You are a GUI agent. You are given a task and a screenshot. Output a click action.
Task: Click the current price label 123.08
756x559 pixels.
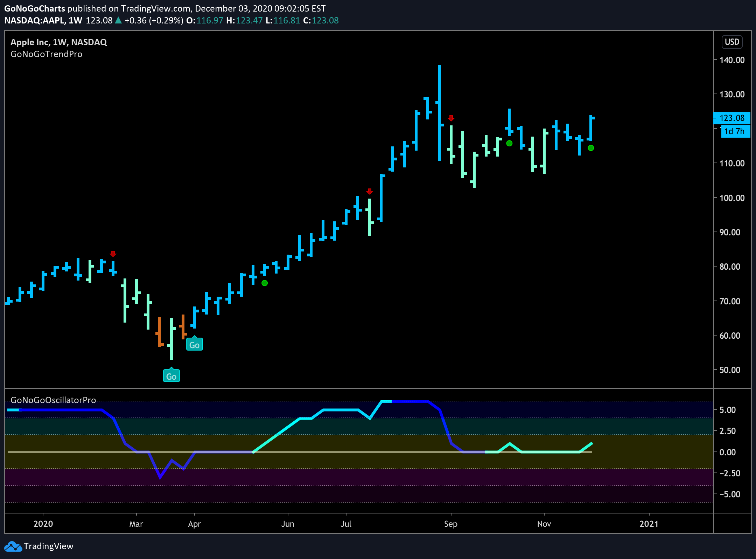pyautogui.click(x=732, y=118)
